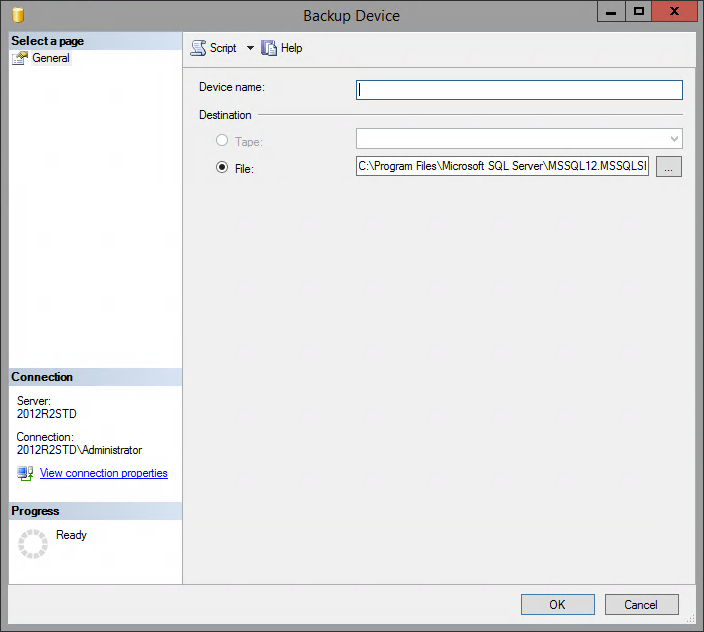The height and width of the screenshot is (632, 704).
Task: Maximize the Backup Device window
Action: (638, 11)
